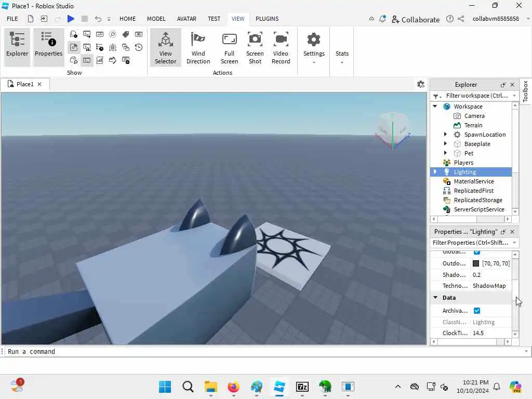Open the FILE menu
Screen dimensions: 532x399
[12, 19]
